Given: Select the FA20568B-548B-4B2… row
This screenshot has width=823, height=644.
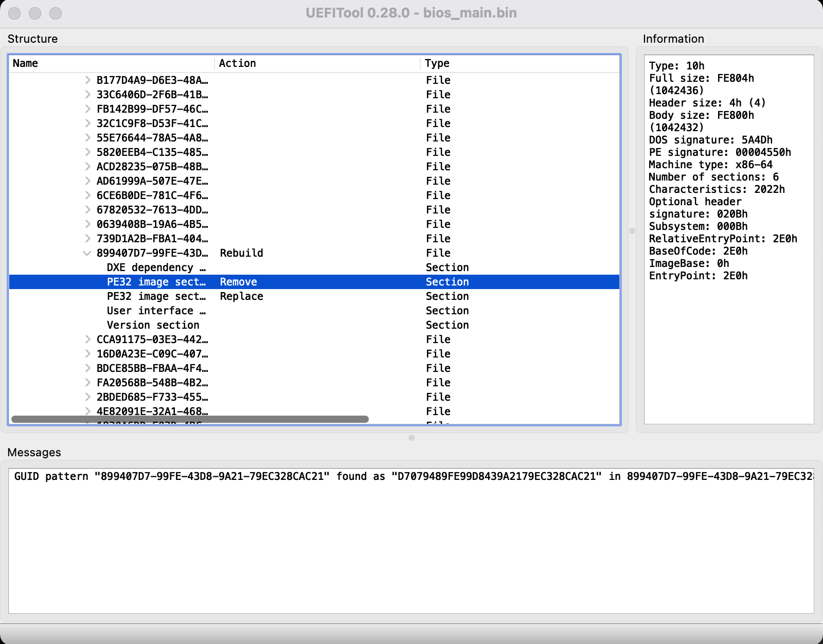Looking at the screenshot, I should (314, 383).
